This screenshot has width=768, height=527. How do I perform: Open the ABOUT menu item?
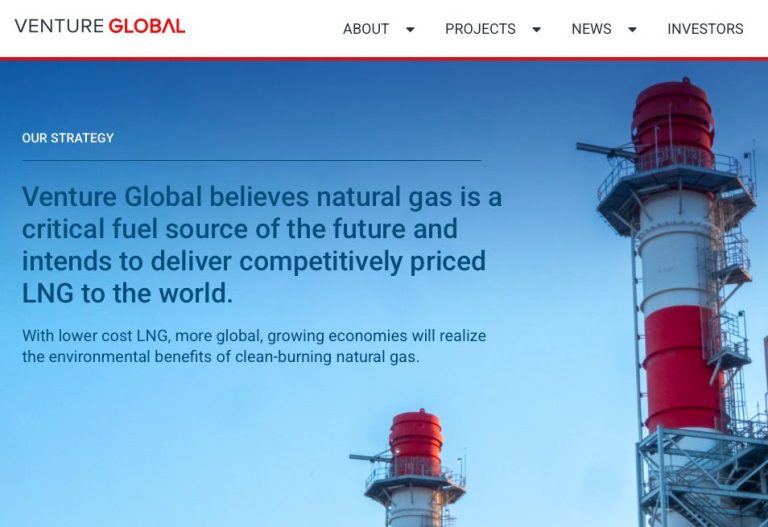point(366,29)
